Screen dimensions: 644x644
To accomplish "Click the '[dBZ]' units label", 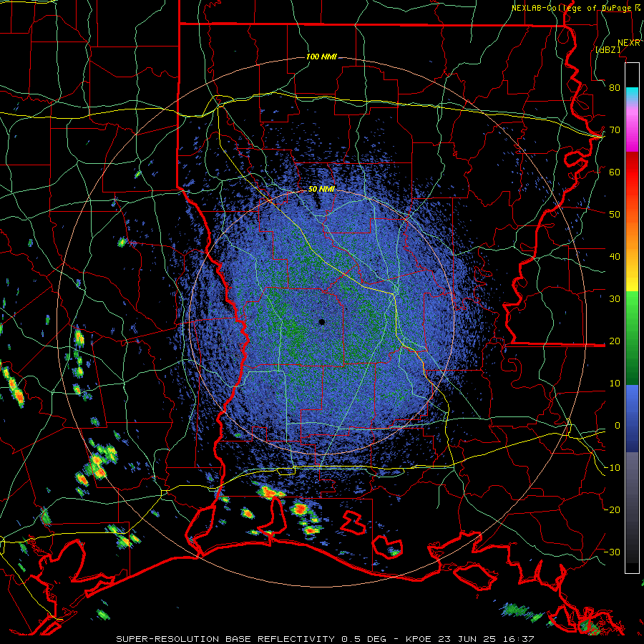I will click(608, 49).
